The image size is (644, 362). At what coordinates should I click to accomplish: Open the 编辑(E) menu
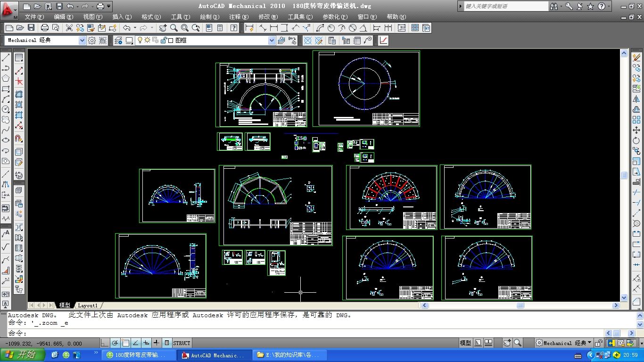[x=63, y=17]
